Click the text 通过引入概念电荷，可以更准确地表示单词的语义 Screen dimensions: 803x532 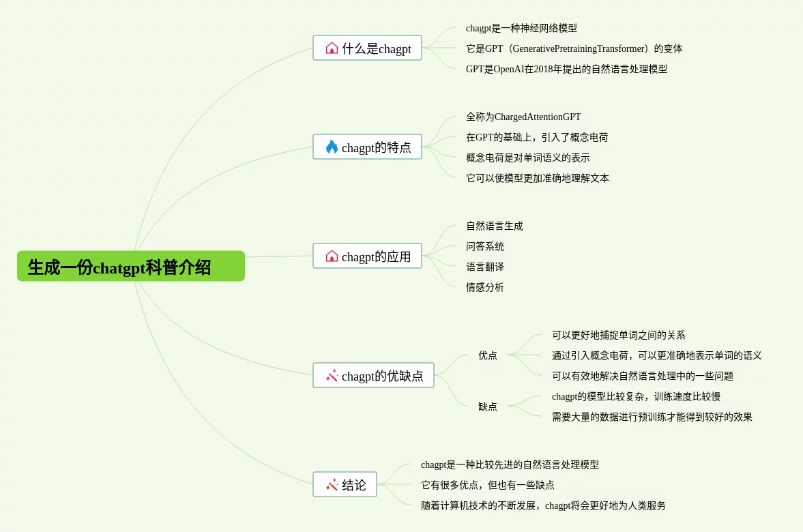click(x=656, y=355)
